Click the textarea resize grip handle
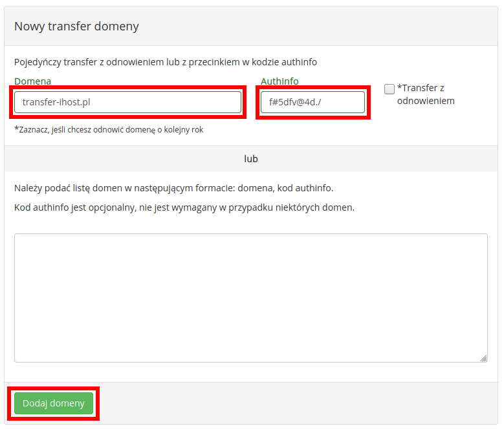Viewport: 504px width, 433px height. [x=483, y=358]
